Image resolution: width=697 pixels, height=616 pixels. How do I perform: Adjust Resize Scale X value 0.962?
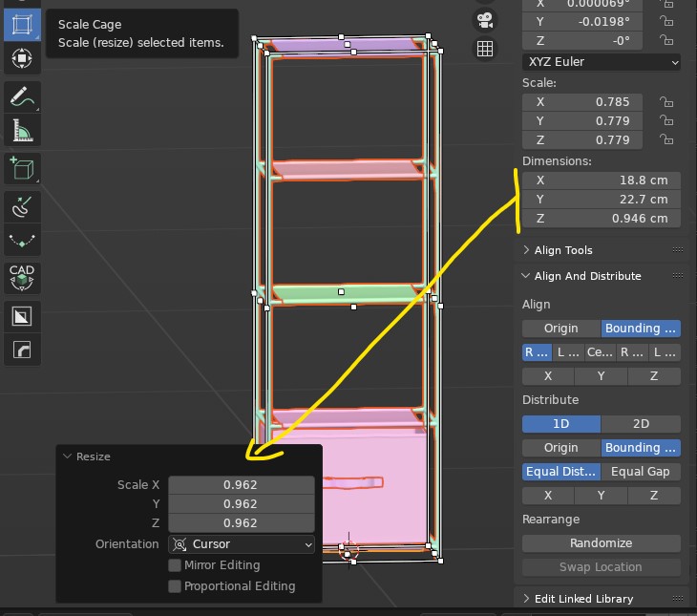[242, 485]
